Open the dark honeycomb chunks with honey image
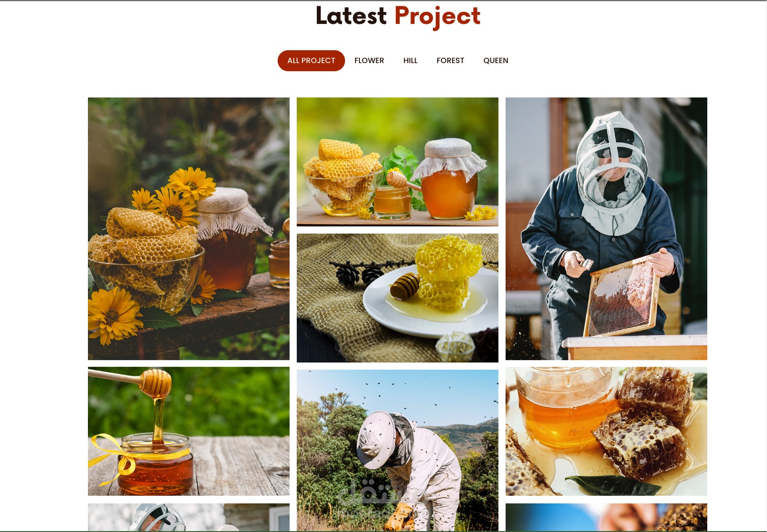Screen dimensions: 767x532 tap(606, 431)
